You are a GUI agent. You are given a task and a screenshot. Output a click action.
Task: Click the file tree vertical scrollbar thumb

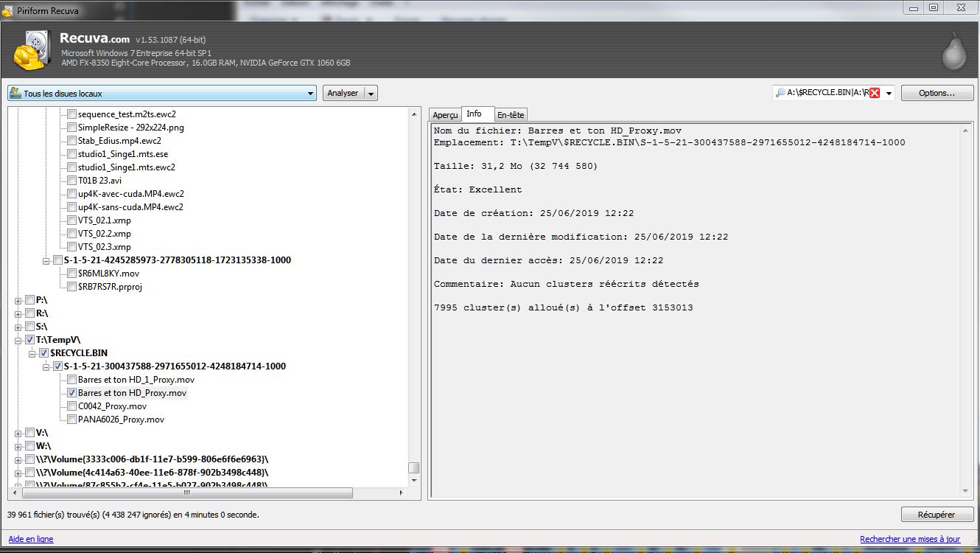click(x=414, y=467)
